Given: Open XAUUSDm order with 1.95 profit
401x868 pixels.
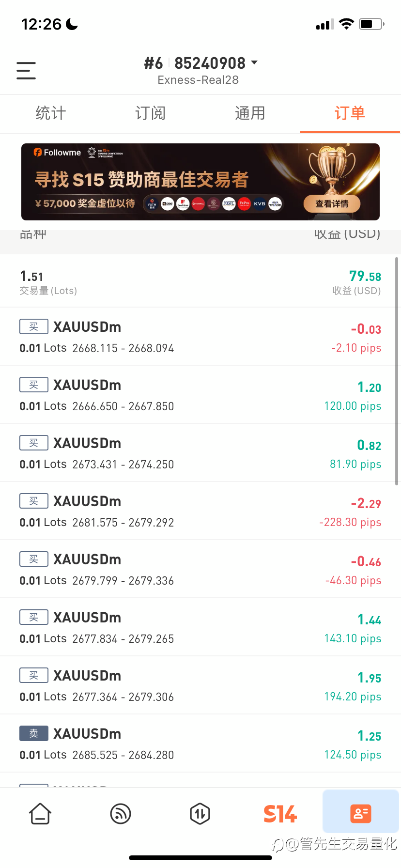Looking at the screenshot, I should [200, 685].
